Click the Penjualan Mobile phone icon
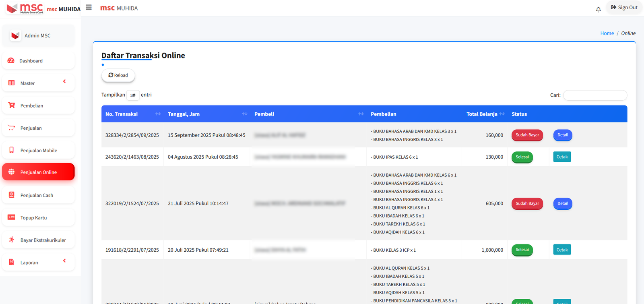 [x=11, y=150]
